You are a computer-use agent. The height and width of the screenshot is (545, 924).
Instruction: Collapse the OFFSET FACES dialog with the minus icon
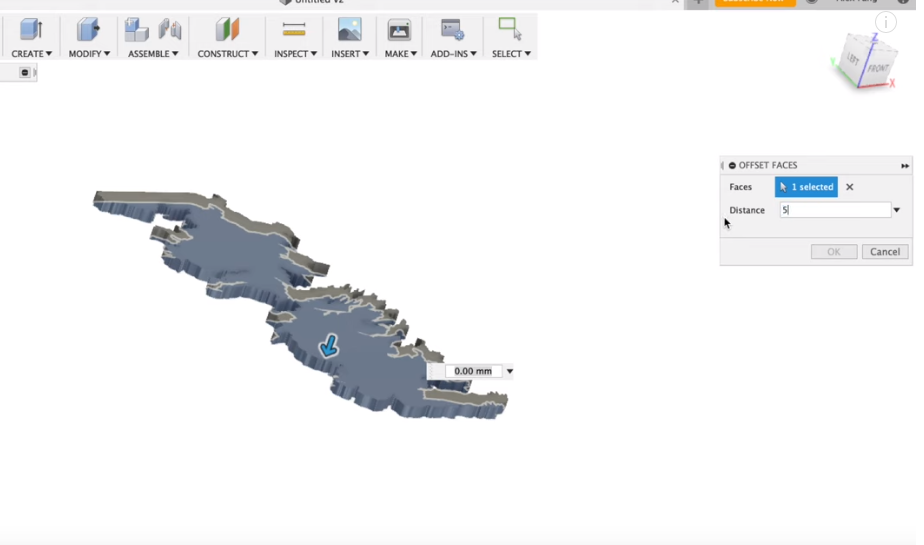point(732,166)
